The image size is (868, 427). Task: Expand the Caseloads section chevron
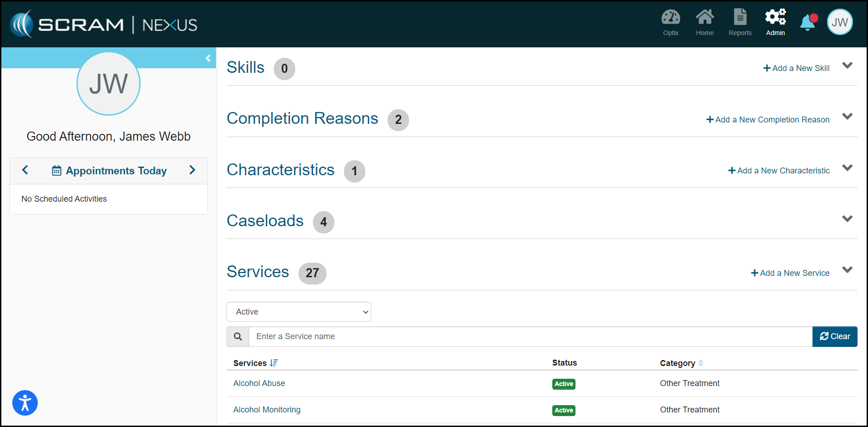point(847,219)
